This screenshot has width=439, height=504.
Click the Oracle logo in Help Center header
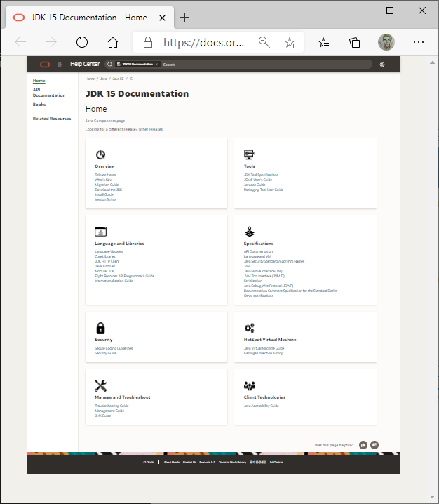tap(45, 65)
